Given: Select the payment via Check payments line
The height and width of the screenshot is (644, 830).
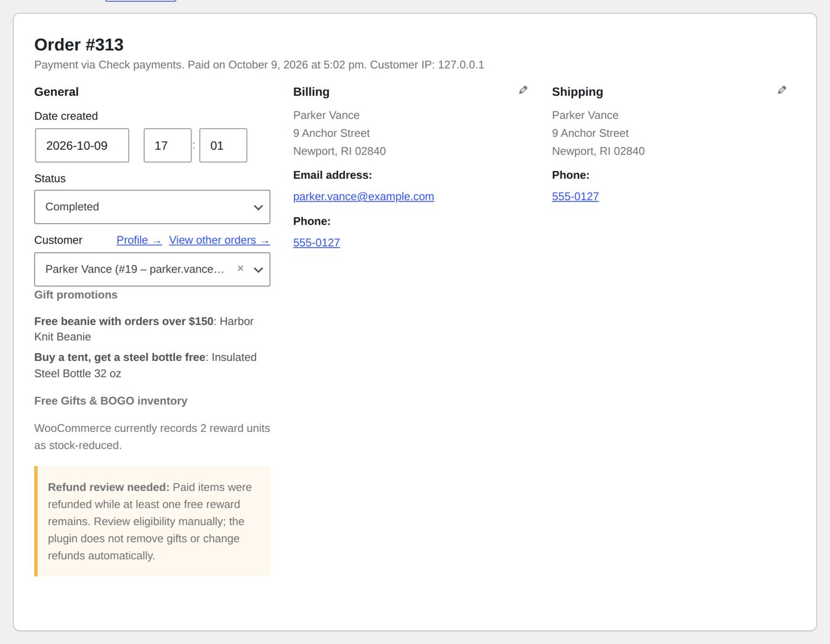Looking at the screenshot, I should 259,65.
